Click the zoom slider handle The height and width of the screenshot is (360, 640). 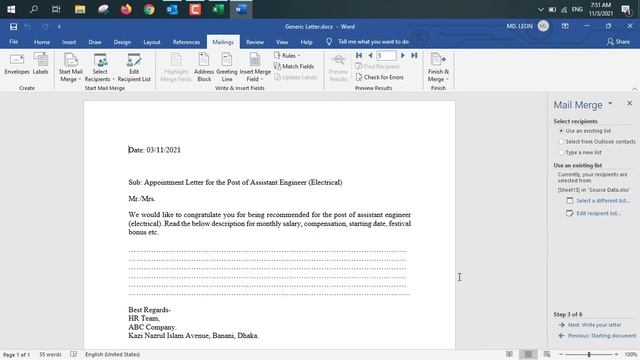coord(589,354)
